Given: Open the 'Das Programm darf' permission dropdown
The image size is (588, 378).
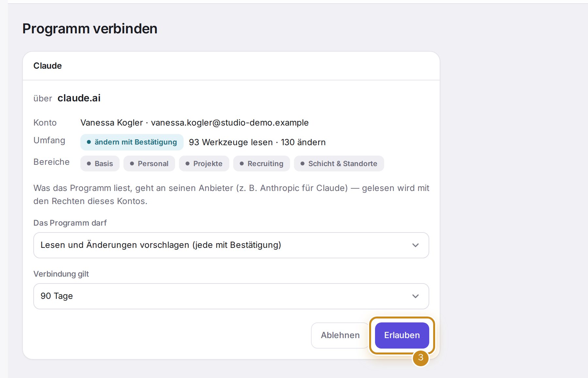Looking at the screenshot, I should [x=231, y=245].
